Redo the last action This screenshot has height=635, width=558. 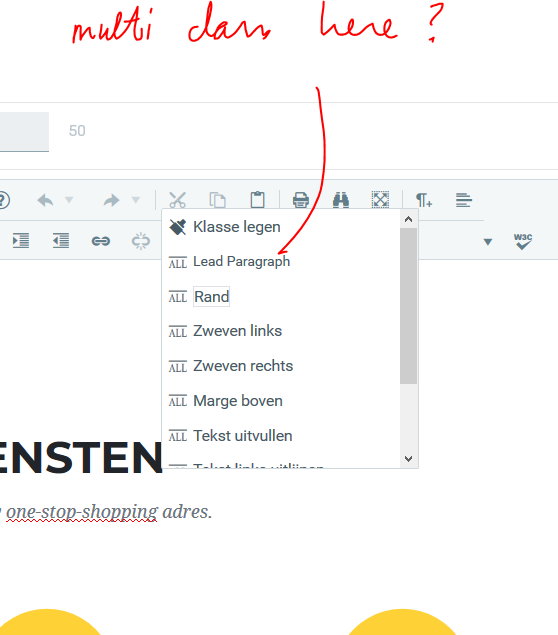pos(112,200)
